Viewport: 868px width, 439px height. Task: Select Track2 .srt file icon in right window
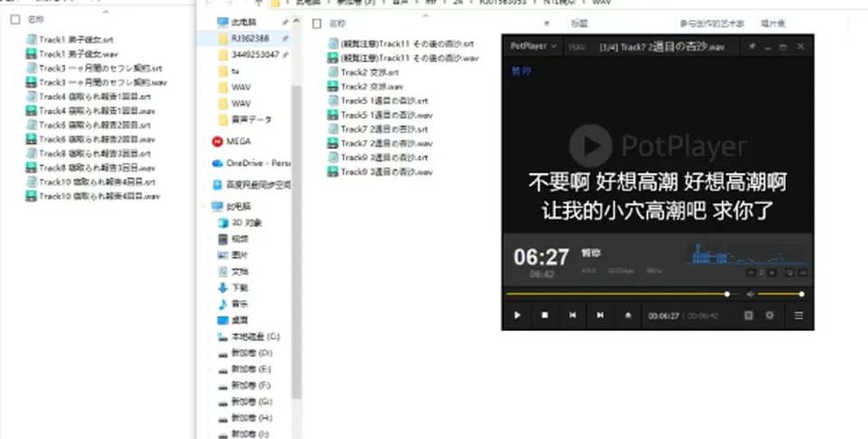click(333, 72)
